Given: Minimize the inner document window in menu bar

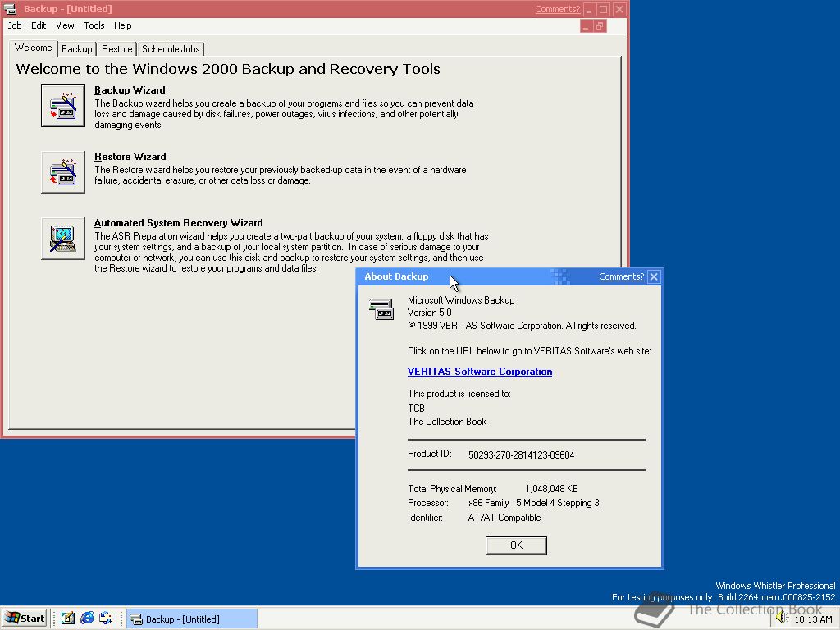Looking at the screenshot, I should coord(586,25).
